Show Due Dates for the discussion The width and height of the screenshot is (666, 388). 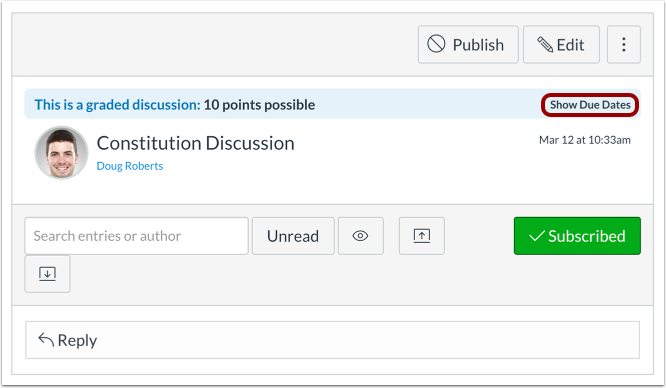point(590,105)
